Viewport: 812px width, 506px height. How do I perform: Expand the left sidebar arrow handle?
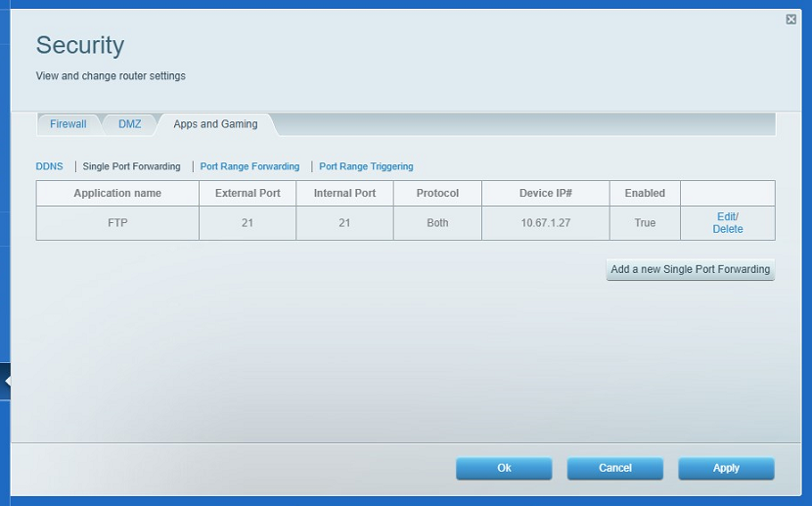pyautogui.click(x=6, y=381)
